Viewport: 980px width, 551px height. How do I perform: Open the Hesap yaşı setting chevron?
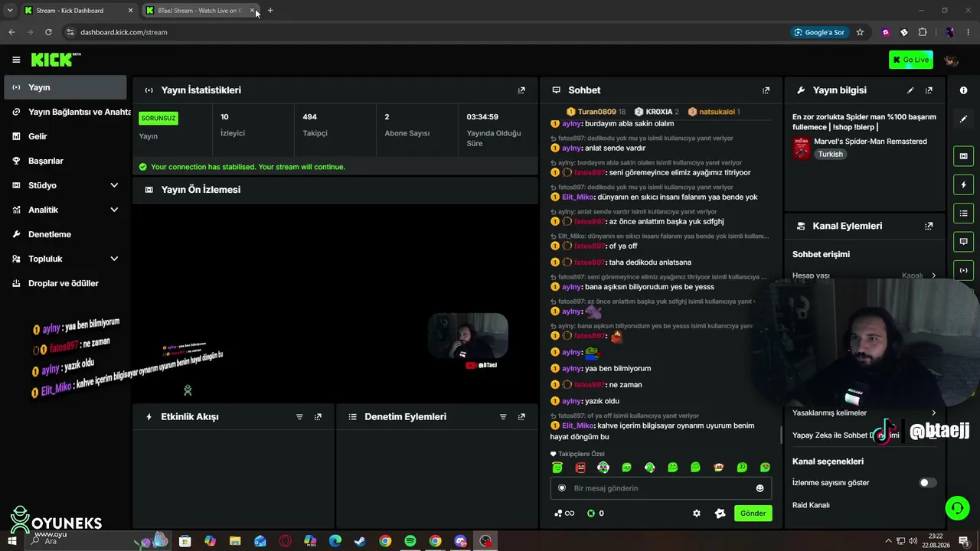[933, 275]
